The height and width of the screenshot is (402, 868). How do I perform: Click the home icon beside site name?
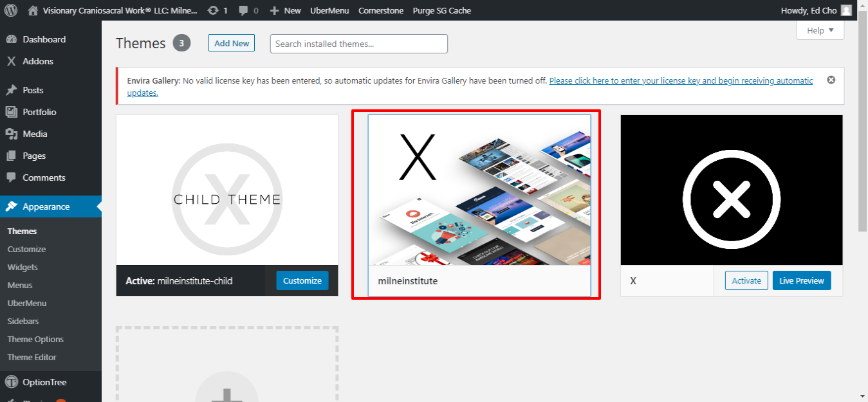[x=33, y=10]
